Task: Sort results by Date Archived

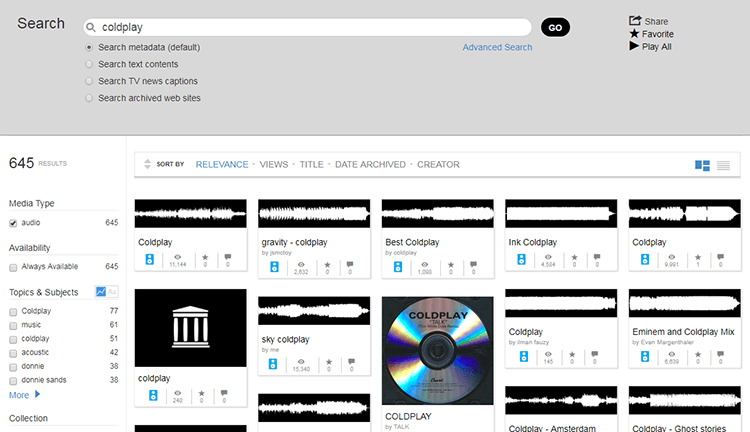Action: [370, 165]
